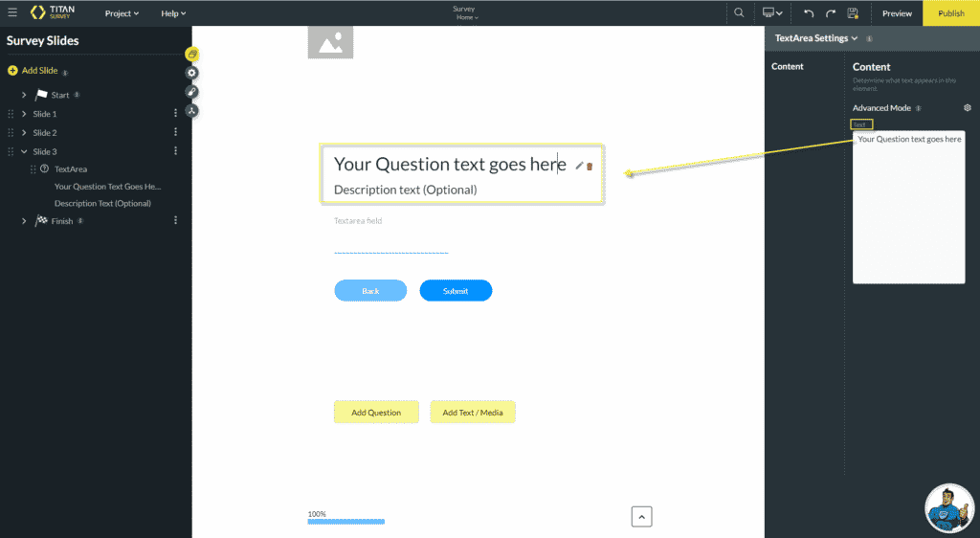Open the Help menu
Screen dimensions: 980x538
pos(173,13)
